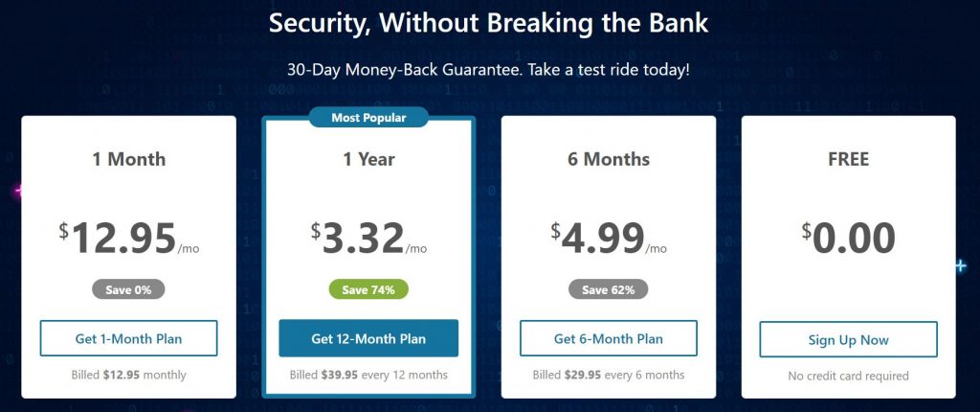Click No credit card required text
Viewport: 980px width, 412px height.
point(848,377)
